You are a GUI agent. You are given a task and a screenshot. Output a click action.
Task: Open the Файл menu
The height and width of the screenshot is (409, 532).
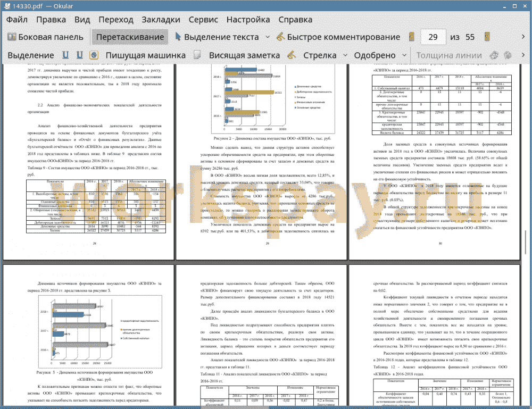pos(17,20)
